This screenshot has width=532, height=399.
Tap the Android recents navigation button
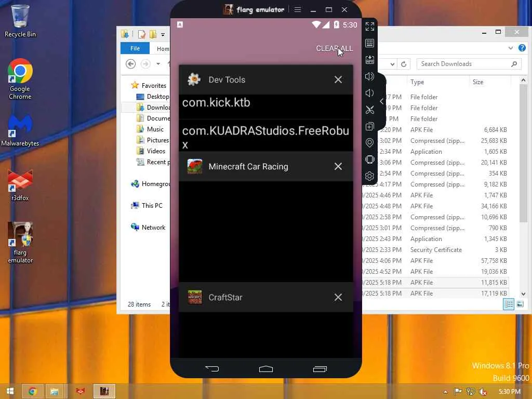[x=320, y=369]
